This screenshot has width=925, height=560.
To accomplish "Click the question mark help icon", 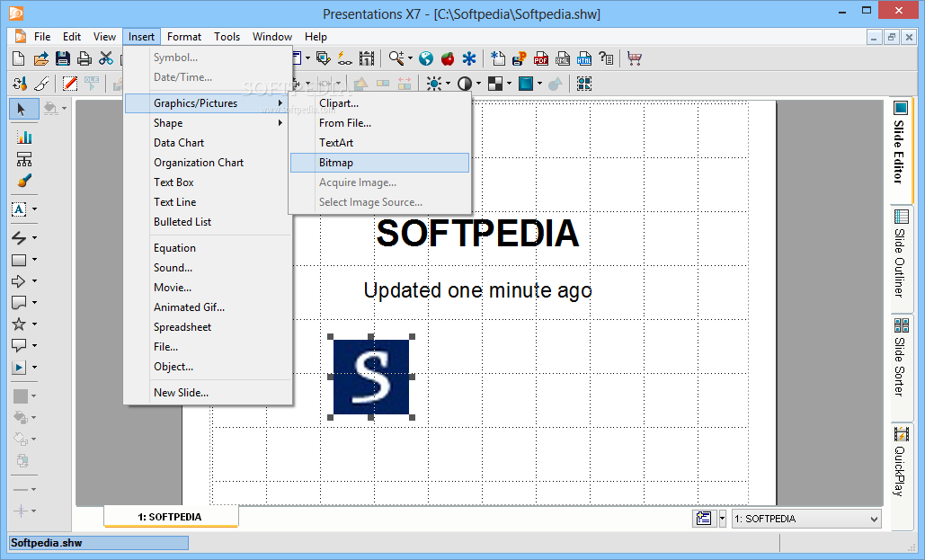I will (606, 58).
